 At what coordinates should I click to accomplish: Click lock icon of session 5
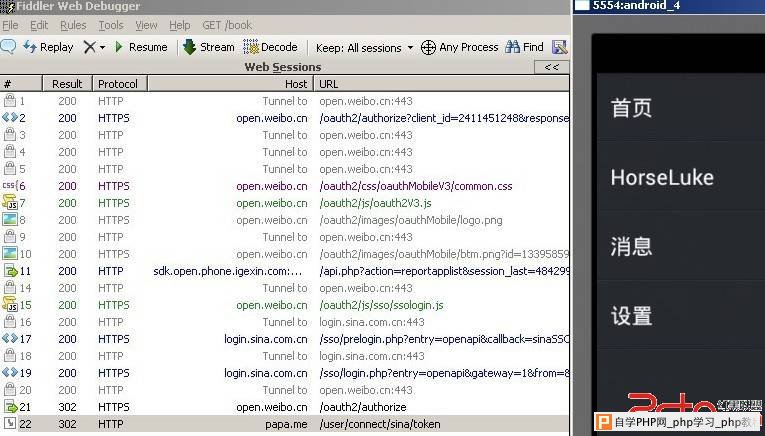(9, 169)
